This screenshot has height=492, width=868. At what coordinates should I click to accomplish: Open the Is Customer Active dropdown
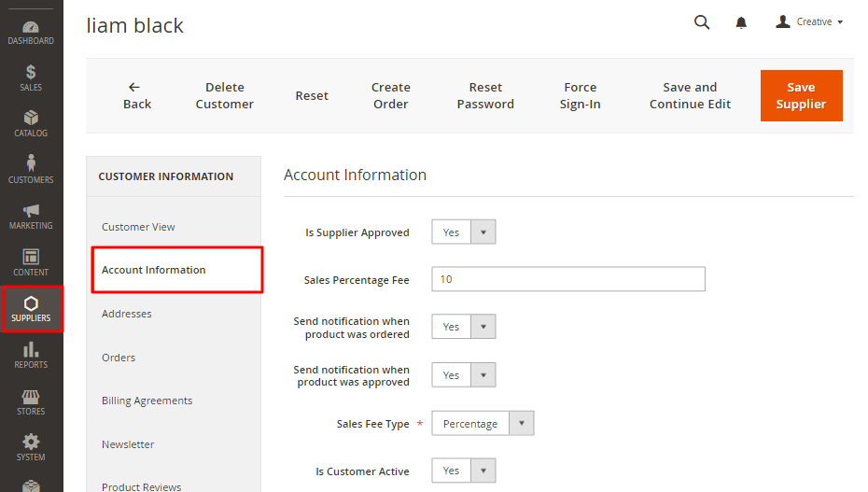coord(463,471)
